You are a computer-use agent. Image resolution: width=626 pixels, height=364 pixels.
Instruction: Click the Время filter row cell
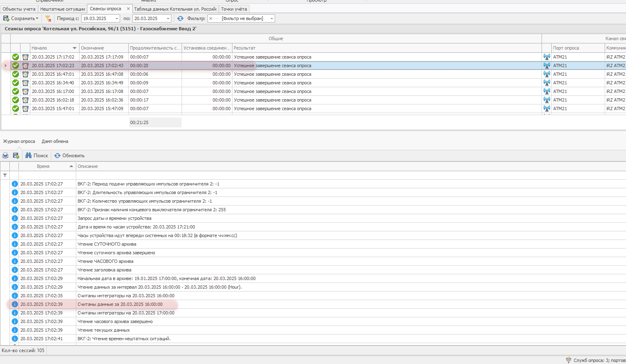(x=47, y=175)
